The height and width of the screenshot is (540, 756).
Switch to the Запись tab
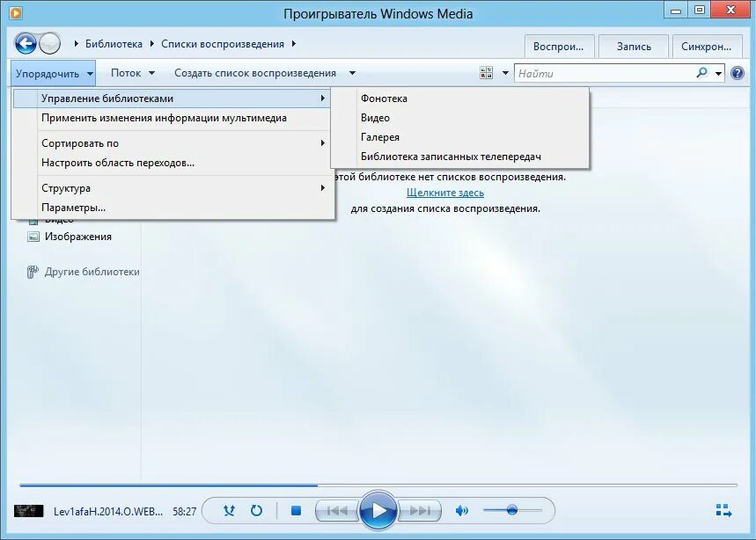click(x=634, y=46)
